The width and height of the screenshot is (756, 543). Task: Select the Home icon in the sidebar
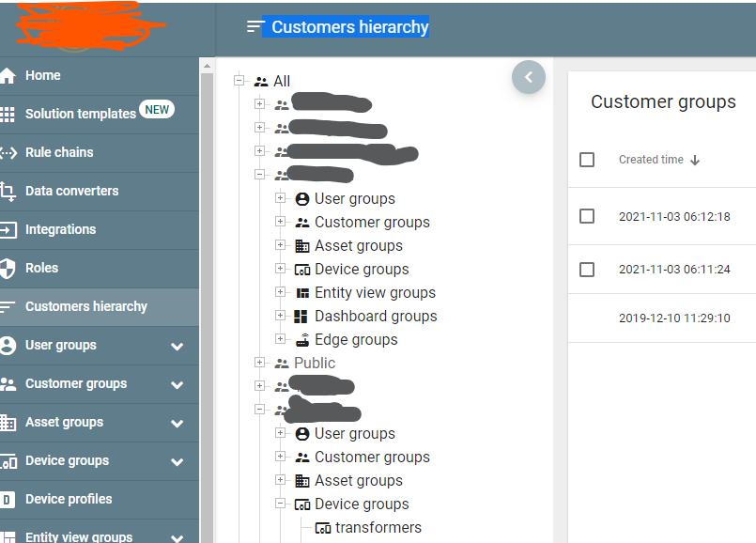pyautogui.click(x=11, y=75)
